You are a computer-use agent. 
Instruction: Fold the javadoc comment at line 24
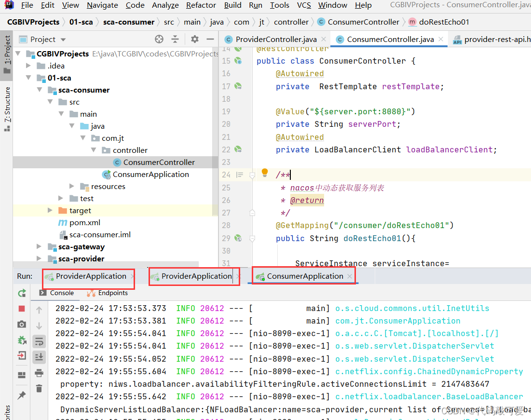tap(252, 175)
